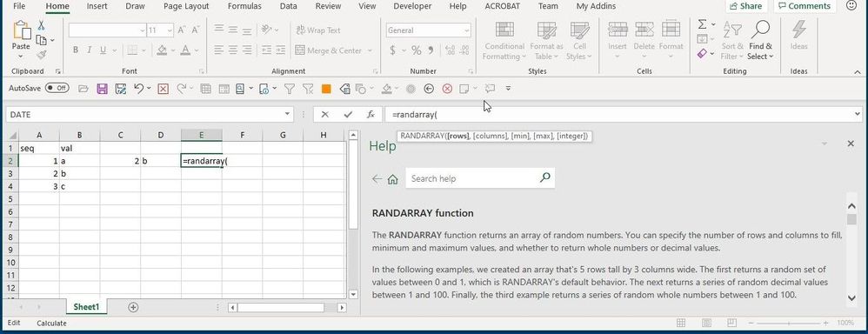
Task: Toggle Wrap Text for the cell
Action: point(317,30)
